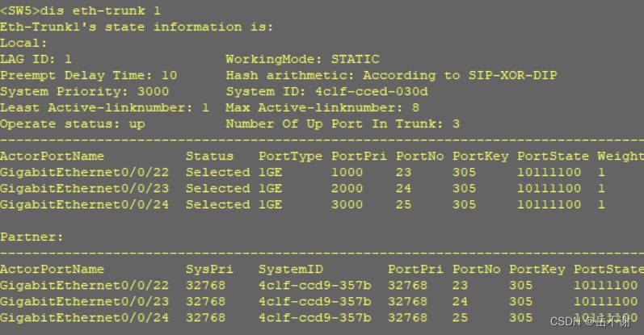Screen dimensions: 644x335
Task: Click local PortNo 25 for GigabitEthernet0/0/24
Action: point(403,204)
